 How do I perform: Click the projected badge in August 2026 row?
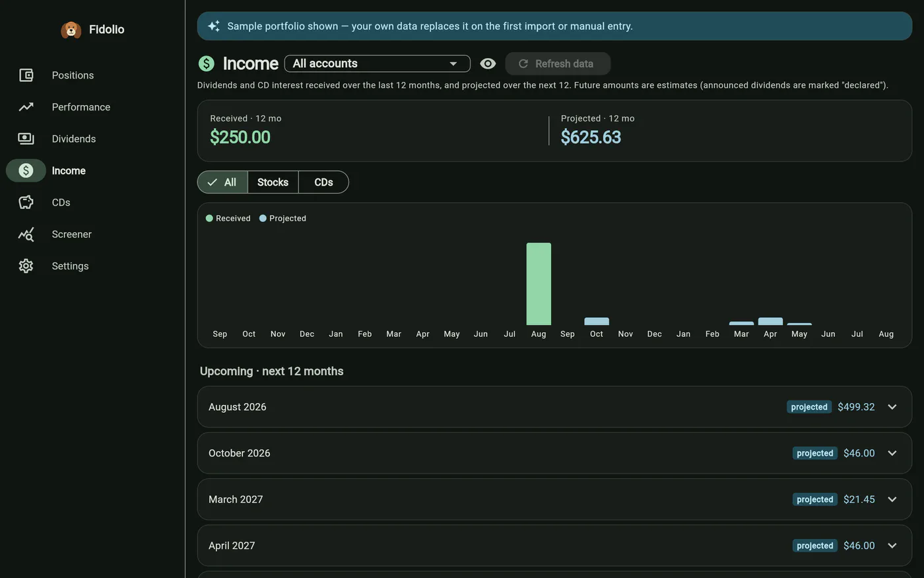[x=809, y=407]
